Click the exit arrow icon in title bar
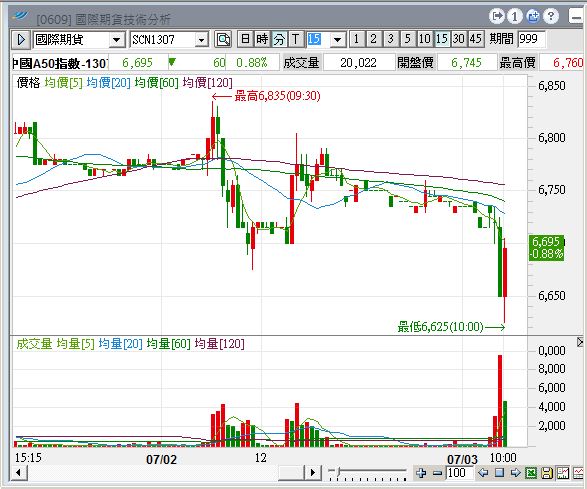587x489 pixels. click(496, 16)
